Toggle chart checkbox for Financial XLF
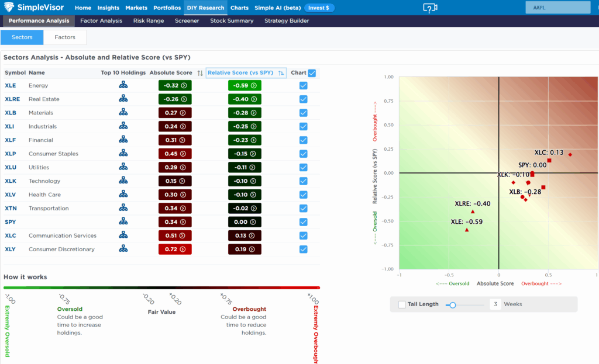The height and width of the screenshot is (364, 599). [304, 140]
